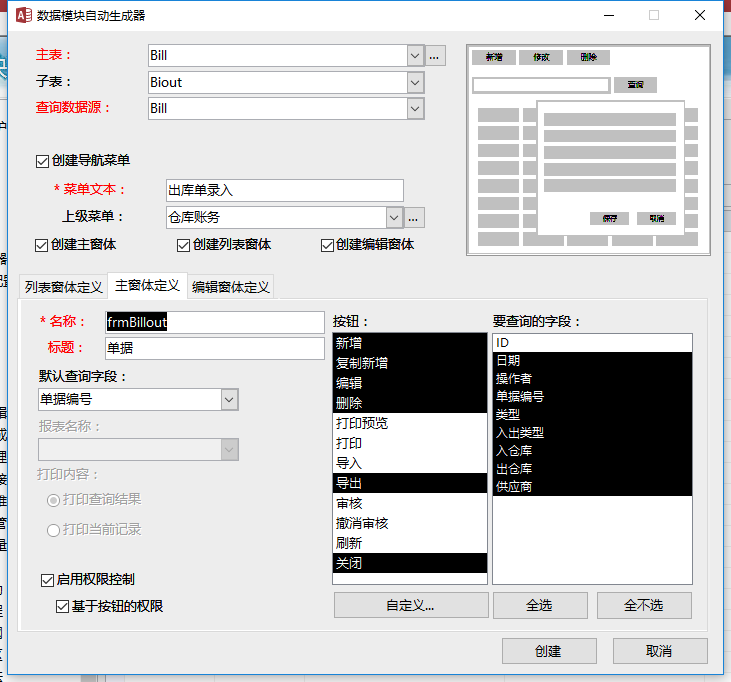Click the 全选 button
The width and height of the screenshot is (731, 682).
[x=540, y=605]
